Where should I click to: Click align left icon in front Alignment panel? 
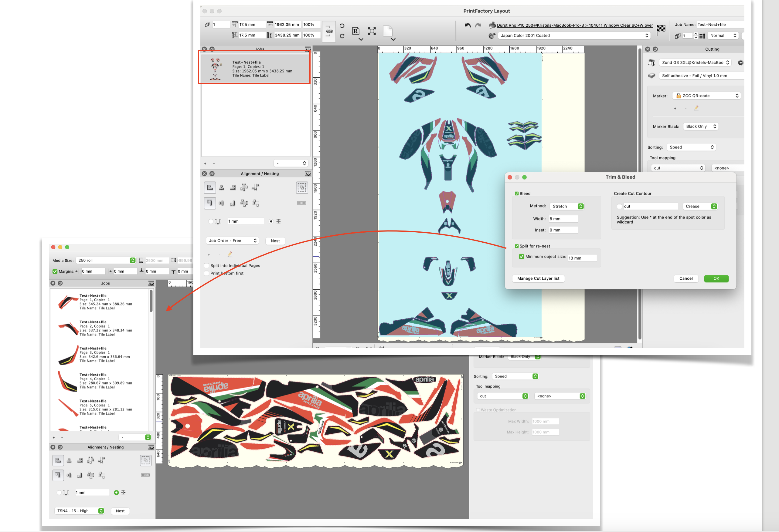(x=210, y=187)
